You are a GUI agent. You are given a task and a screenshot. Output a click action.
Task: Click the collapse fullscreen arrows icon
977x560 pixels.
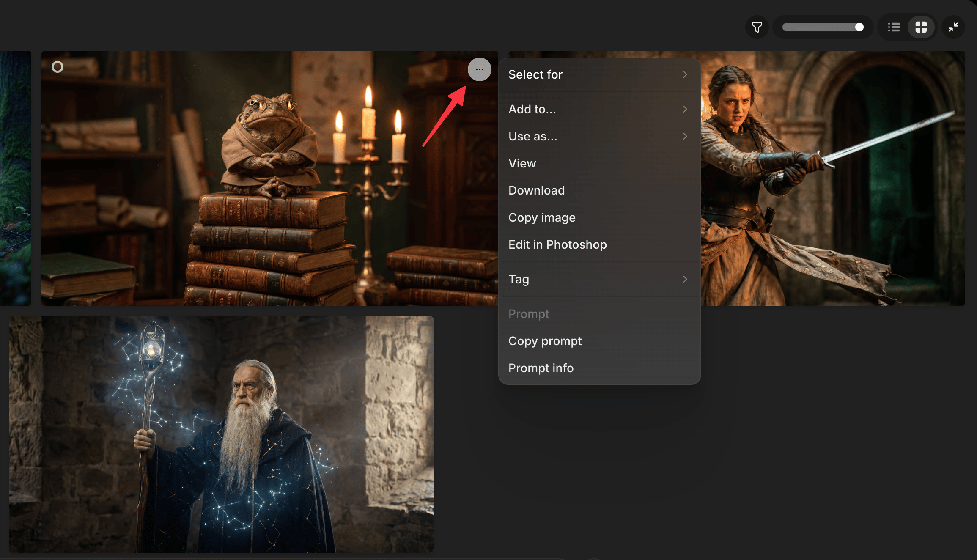point(953,27)
